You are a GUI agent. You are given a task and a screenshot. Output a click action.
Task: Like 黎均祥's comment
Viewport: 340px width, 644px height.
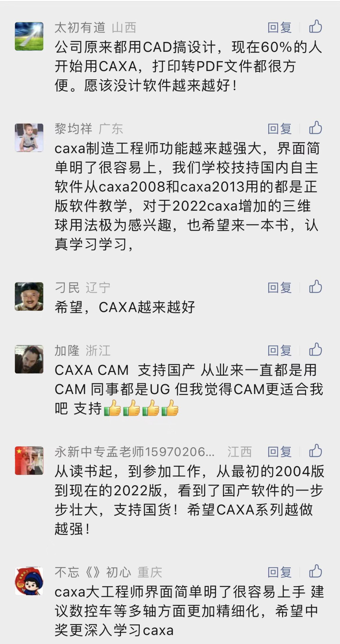(x=315, y=128)
